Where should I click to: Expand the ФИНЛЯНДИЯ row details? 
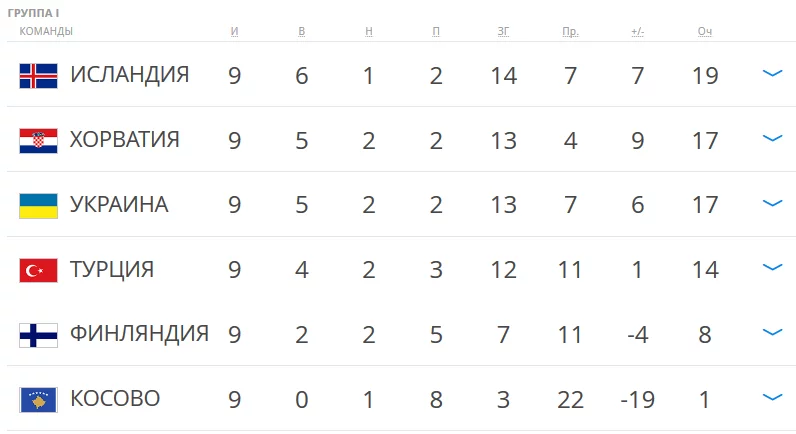pyautogui.click(x=771, y=333)
